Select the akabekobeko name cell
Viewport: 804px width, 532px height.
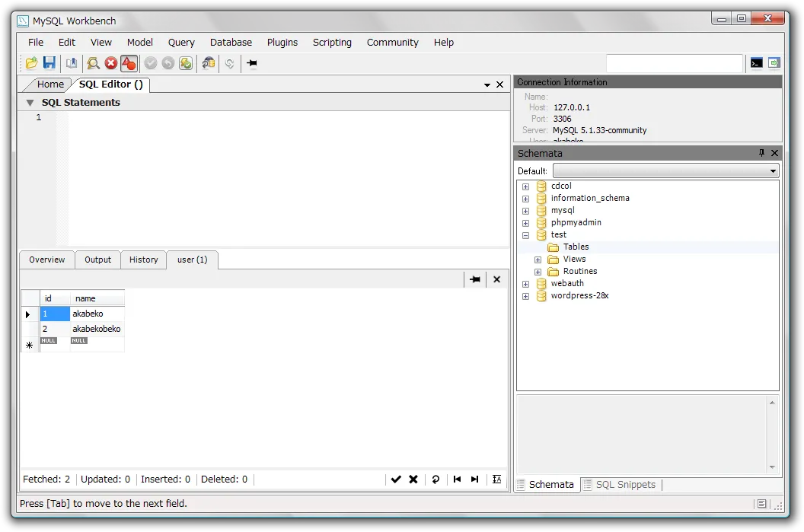pyautogui.click(x=97, y=329)
